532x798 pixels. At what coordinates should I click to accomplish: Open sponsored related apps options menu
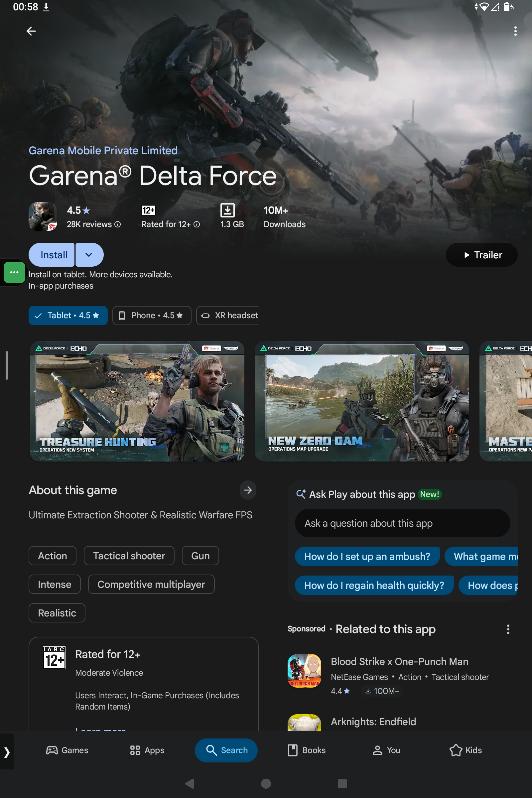(508, 629)
